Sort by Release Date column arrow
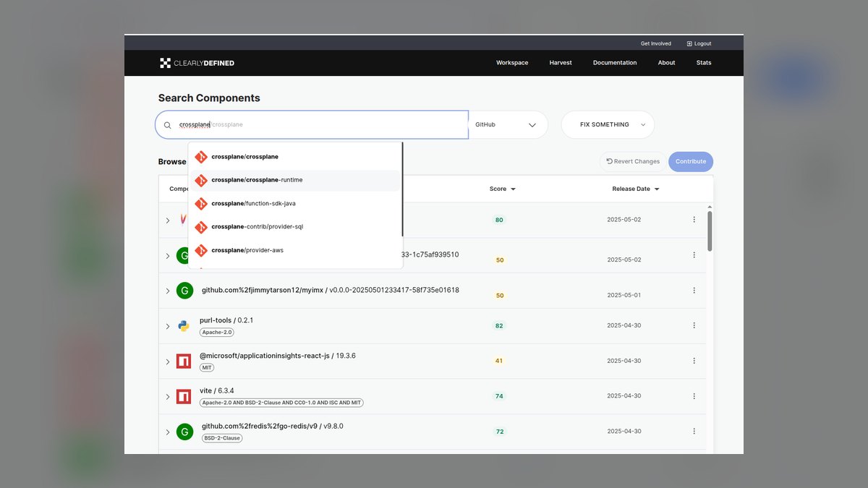Screen dimensions: 868x488 click(657, 189)
